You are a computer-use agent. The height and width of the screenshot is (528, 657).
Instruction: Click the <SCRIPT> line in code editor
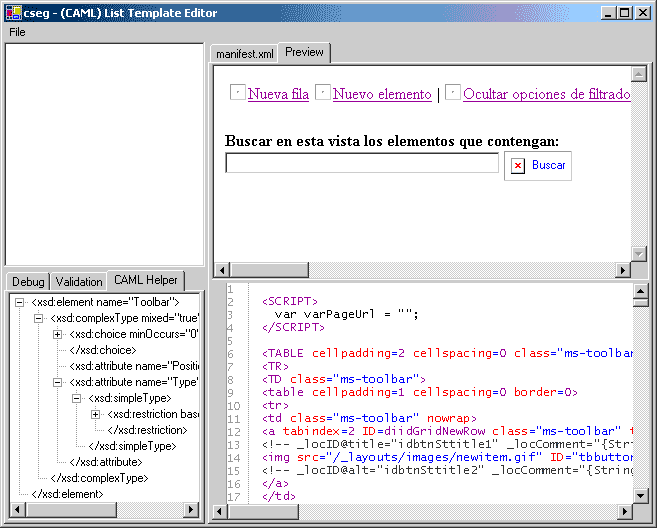pos(290,301)
